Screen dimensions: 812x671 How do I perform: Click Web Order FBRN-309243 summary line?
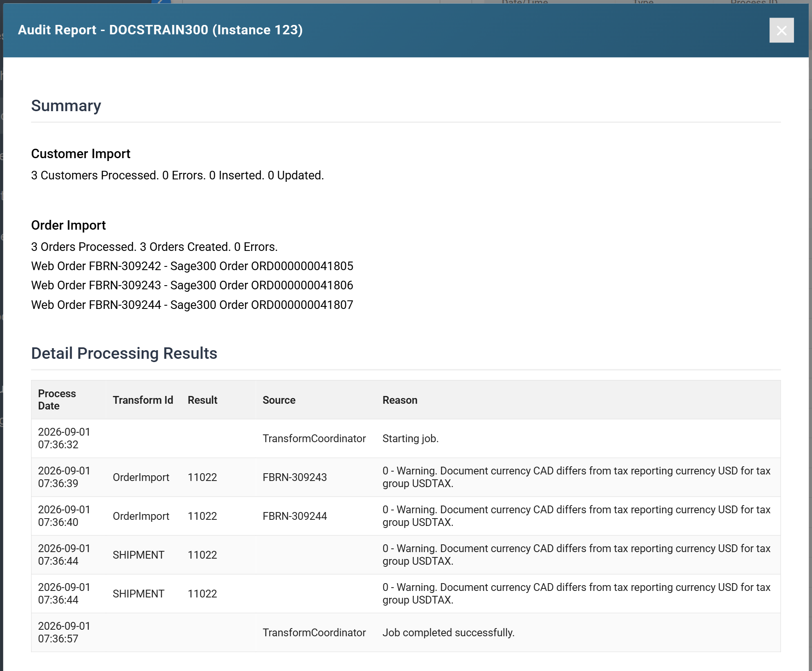pos(192,285)
